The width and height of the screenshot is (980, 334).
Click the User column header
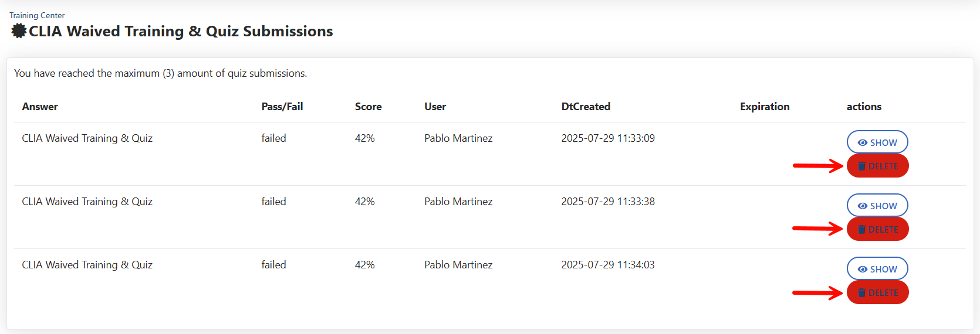tap(435, 107)
